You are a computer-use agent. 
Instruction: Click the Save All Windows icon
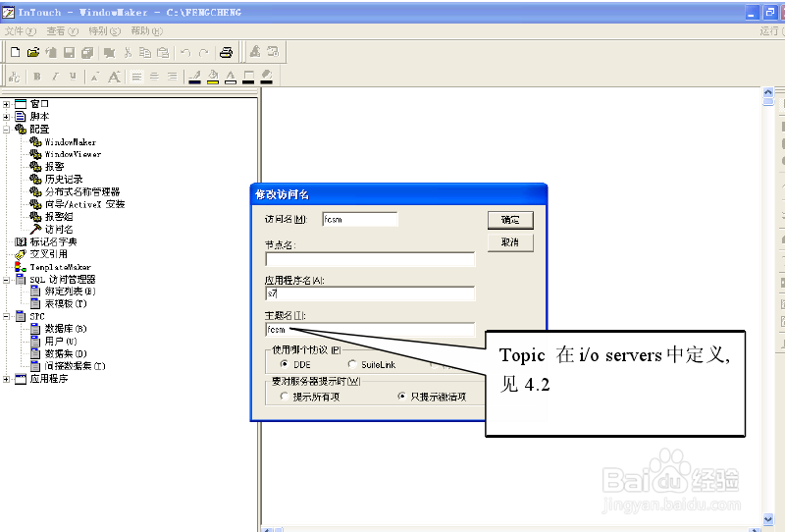coord(87,52)
